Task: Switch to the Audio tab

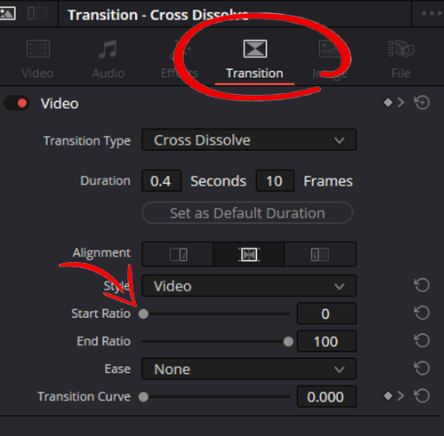Action: point(108,59)
